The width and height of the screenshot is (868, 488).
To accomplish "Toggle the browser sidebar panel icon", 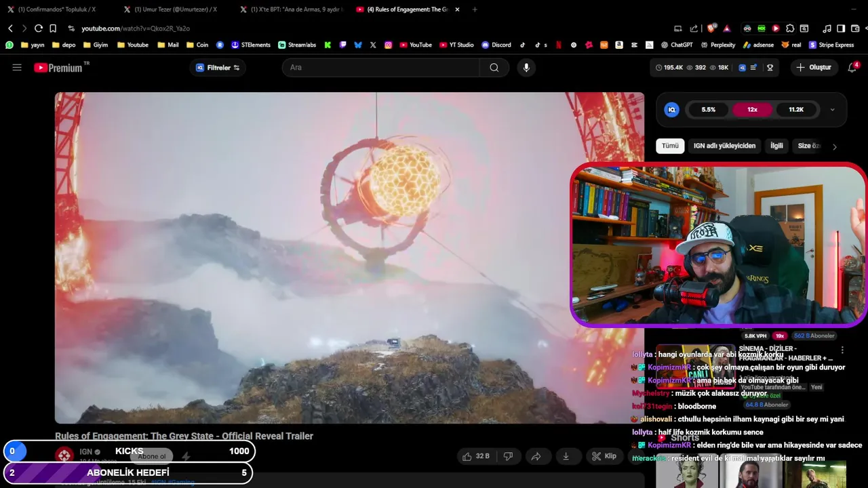I will tap(841, 28).
